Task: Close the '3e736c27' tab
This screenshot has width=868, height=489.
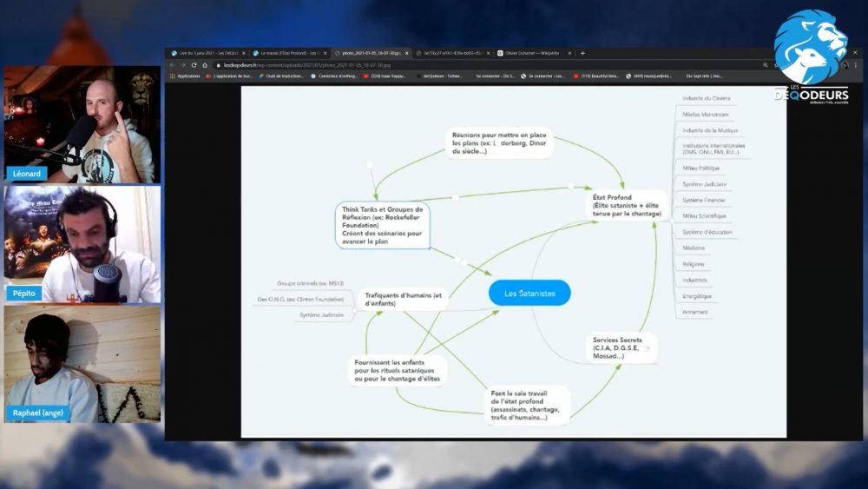Action: click(488, 53)
